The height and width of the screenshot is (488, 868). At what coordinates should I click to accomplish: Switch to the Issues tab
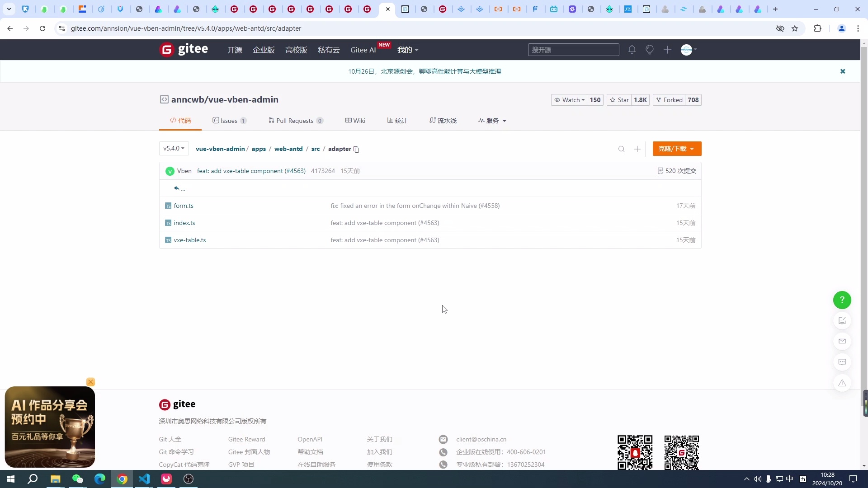(x=229, y=120)
